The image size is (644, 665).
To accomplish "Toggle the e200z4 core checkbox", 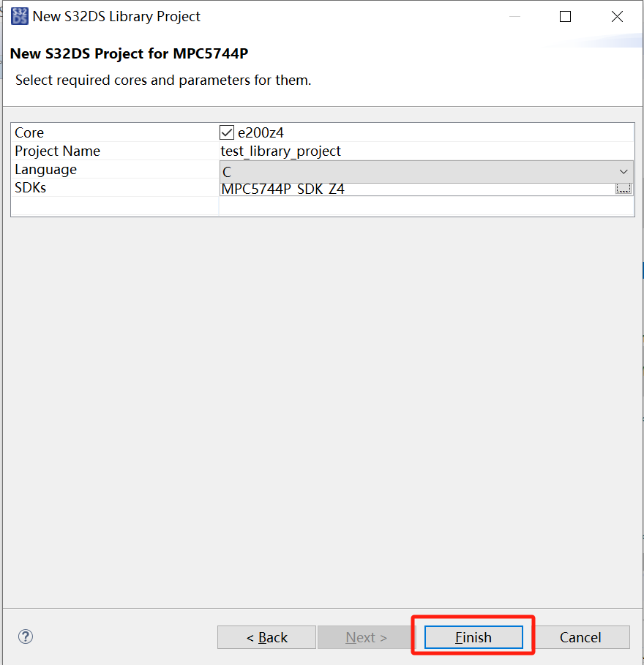I will coord(227,132).
